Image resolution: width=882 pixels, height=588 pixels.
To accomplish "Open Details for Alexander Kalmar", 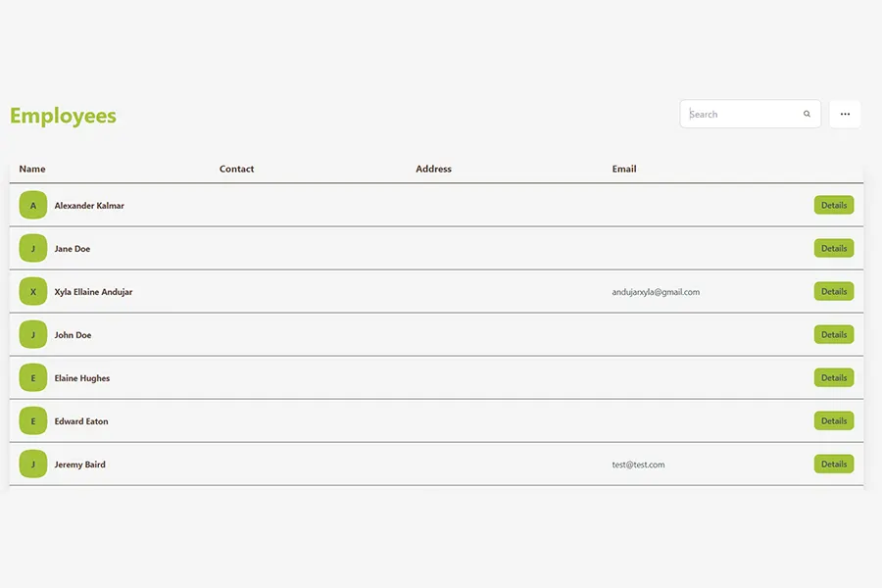I will [833, 206].
